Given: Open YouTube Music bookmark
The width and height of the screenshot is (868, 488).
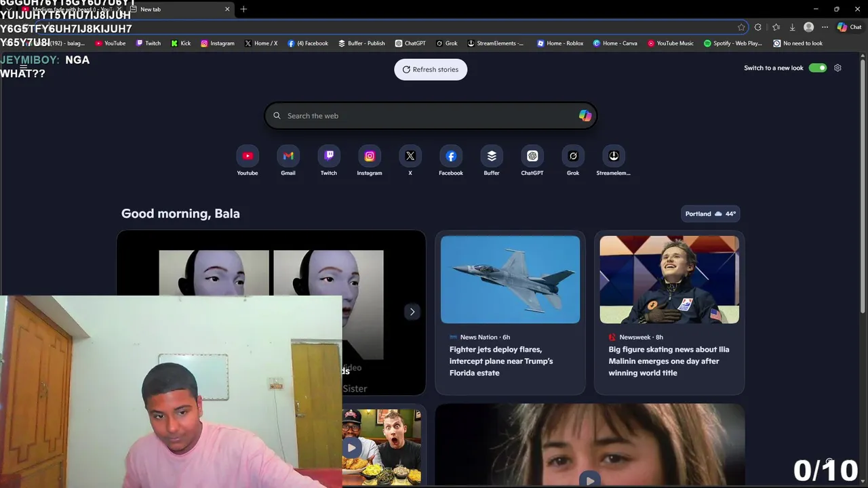Looking at the screenshot, I should (x=671, y=43).
